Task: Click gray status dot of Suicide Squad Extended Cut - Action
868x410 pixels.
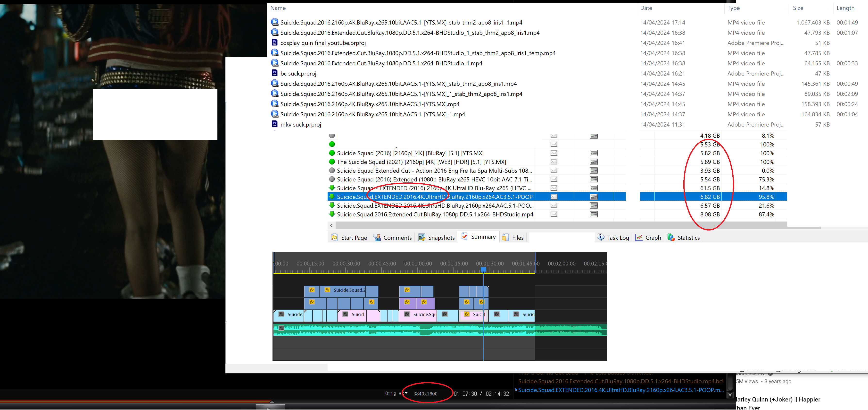Action: coord(332,170)
